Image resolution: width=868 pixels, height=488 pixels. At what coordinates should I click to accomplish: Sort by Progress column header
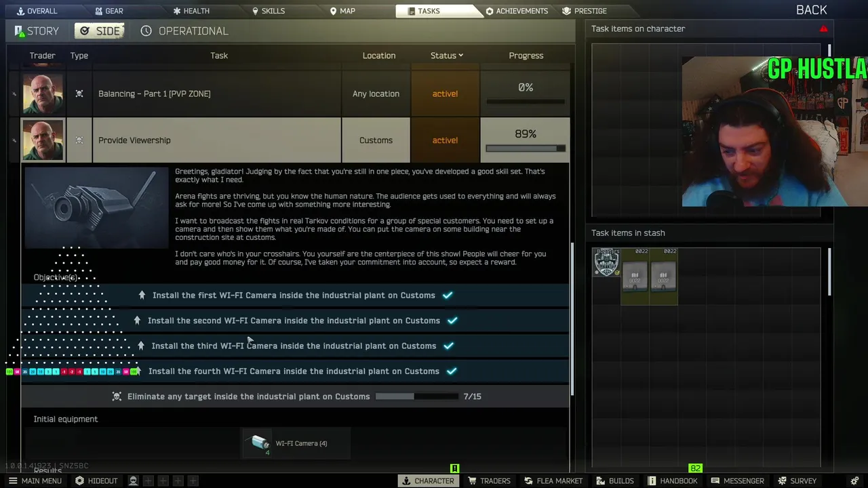[x=526, y=56]
